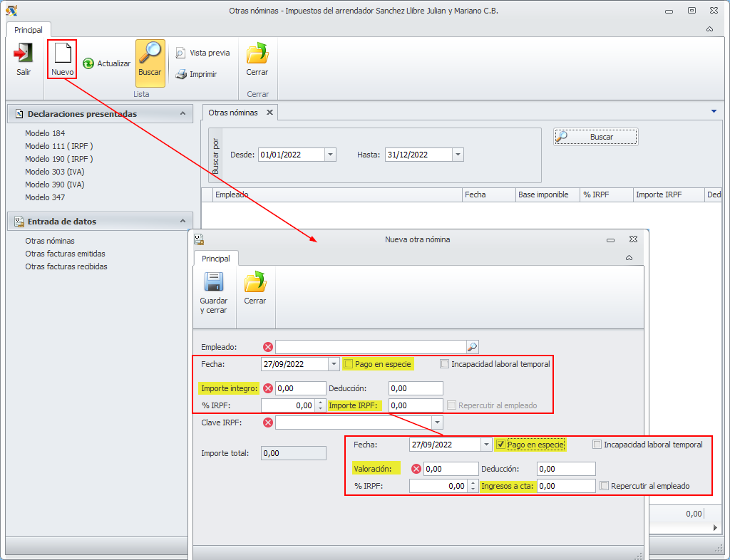The height and width of the screenshot is (560, 730).
Task: Click the Importe IRPF amount field
Action: 416,405
